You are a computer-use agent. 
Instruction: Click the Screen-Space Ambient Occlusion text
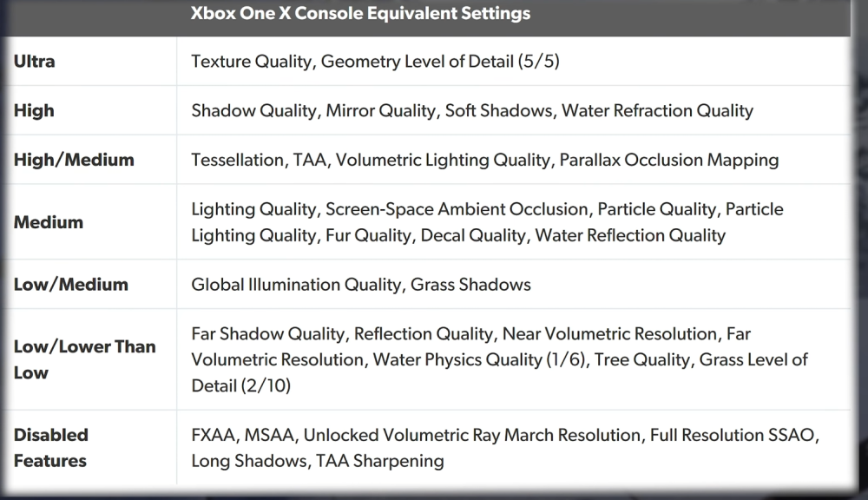[457, 209]
